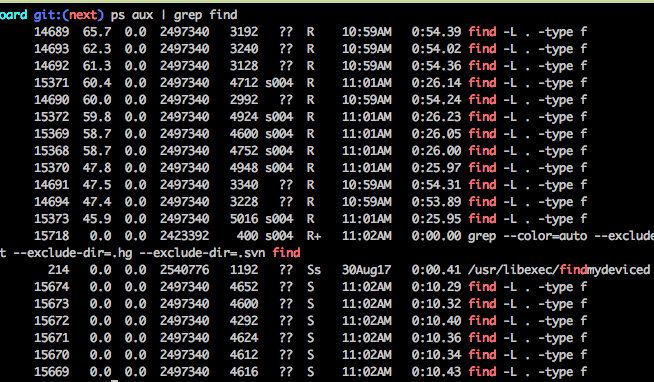
Task: Click the 'ps aux | grep find' command text
Action: coord(174,15)
